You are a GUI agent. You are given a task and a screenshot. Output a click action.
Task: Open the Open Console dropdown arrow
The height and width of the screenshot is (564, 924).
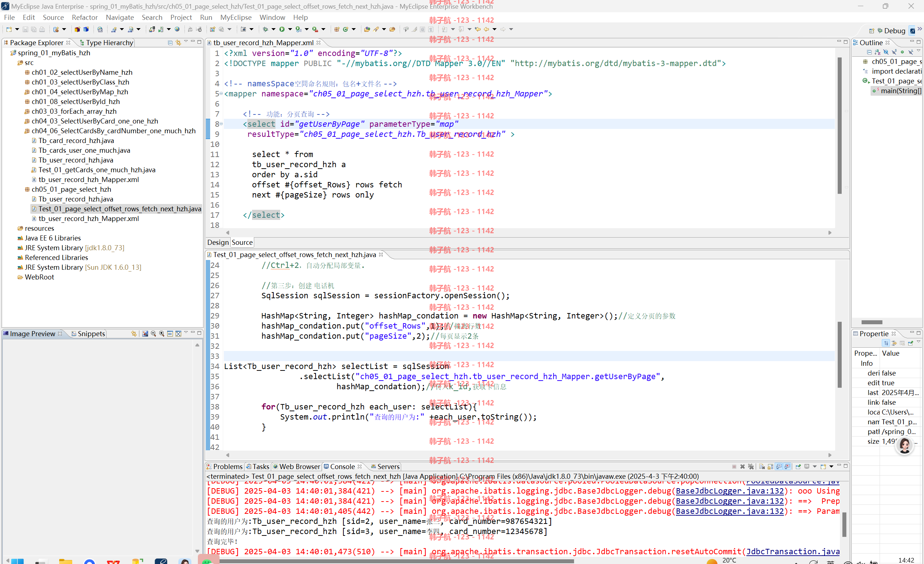coord(831,467)
